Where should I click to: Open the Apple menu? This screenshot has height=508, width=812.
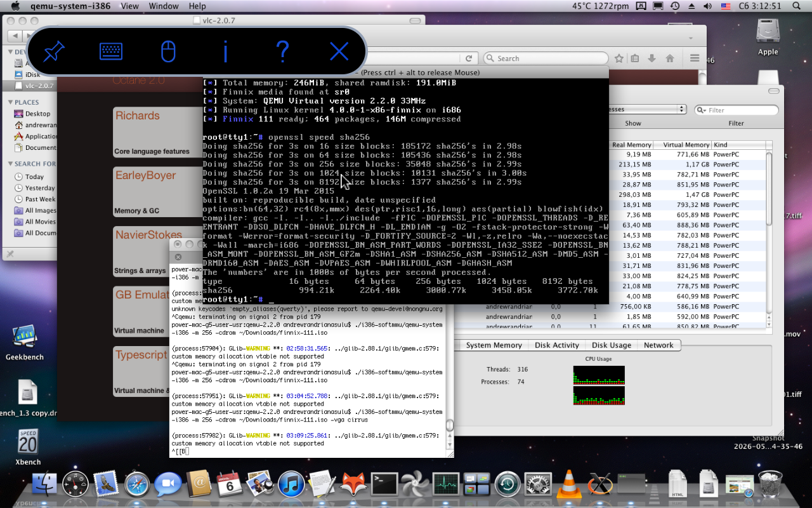(x=15, y=6)
